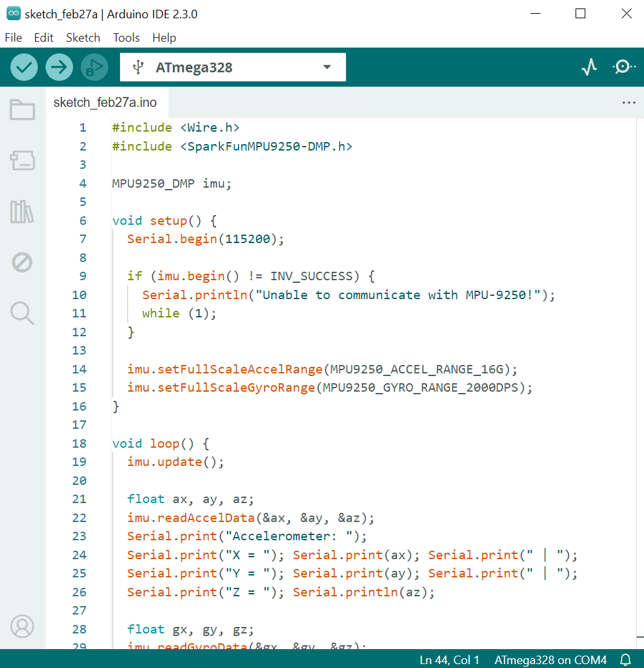Click the USB icon in board selector
The image size is (644, 668).
pyautogui.click(x=138, y=67)
